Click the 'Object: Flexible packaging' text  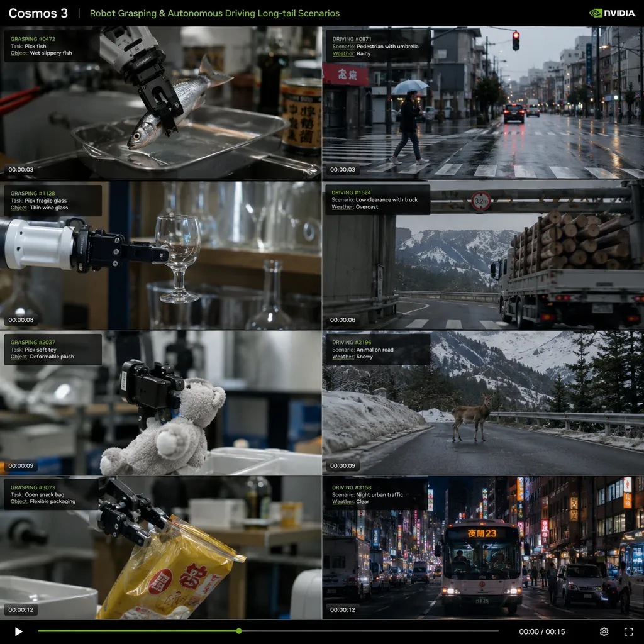pos(43,501)
